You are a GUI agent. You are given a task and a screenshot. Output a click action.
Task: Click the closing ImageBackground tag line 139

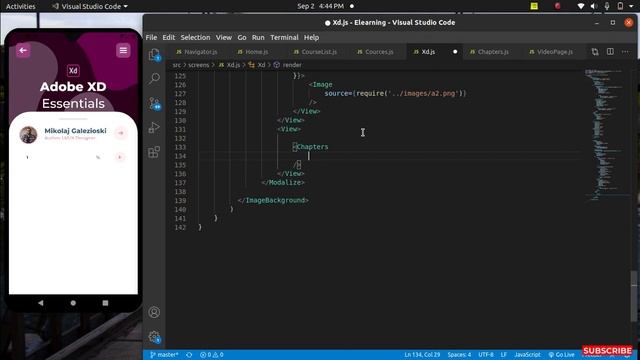click(273, 200)
